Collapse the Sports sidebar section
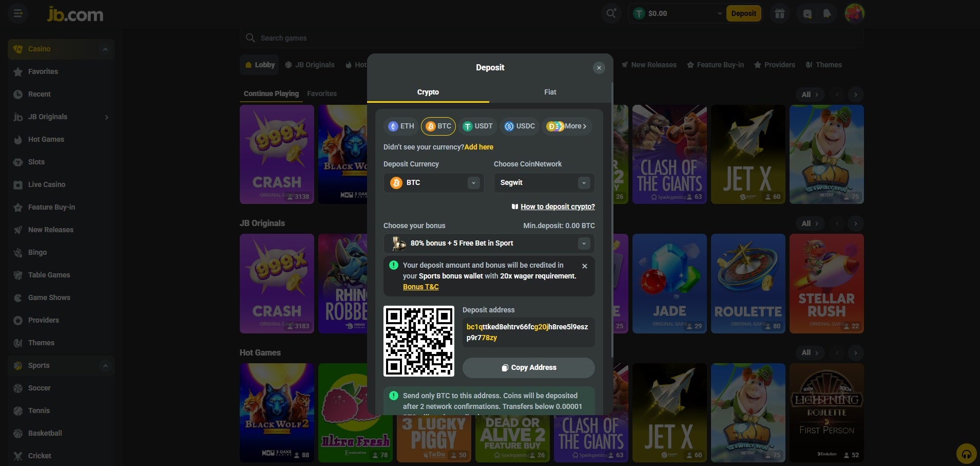Screen dimensions: 980x466 click(105, 366)
